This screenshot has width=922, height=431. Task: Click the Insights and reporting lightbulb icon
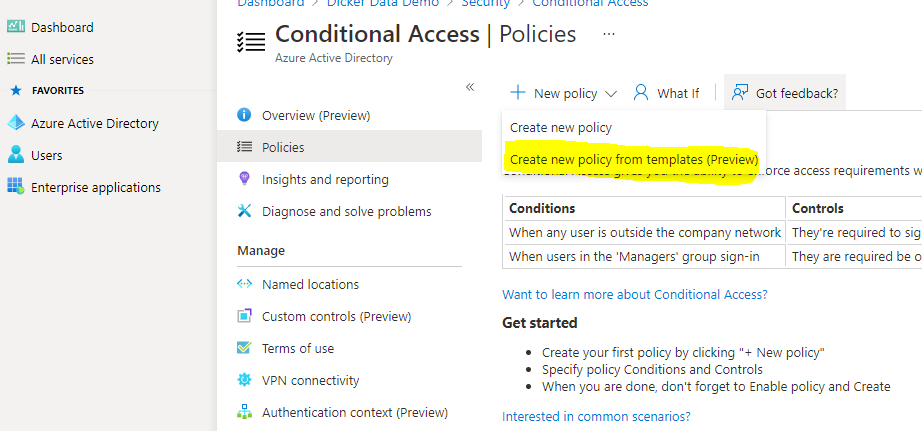244,179
